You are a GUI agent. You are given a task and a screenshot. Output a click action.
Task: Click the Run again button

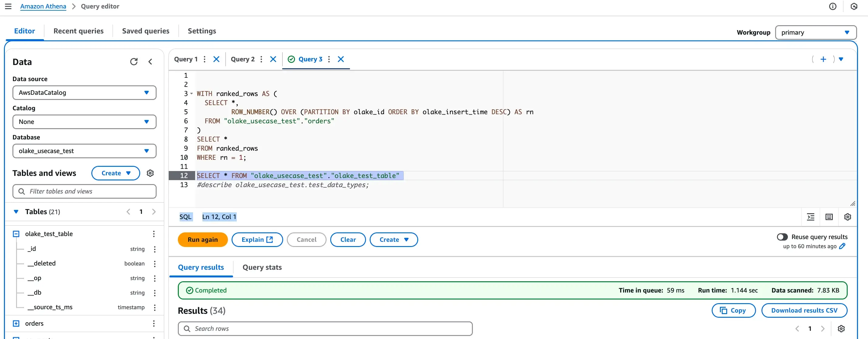tap(202, 239)
